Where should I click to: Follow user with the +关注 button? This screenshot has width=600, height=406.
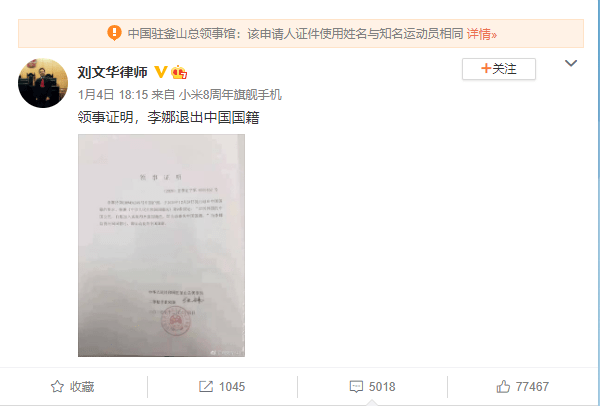coord(499,69)
